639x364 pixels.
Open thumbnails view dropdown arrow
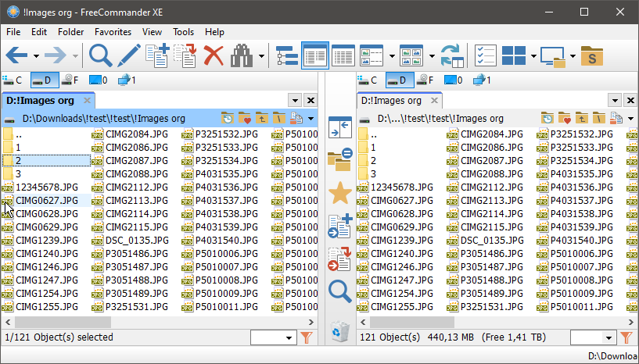tap(432, 56)
